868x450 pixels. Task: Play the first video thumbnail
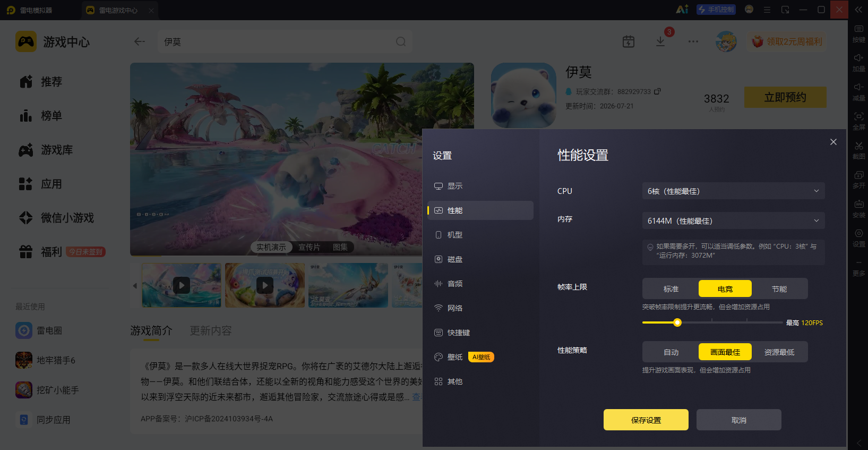click(x=182, y=285)
